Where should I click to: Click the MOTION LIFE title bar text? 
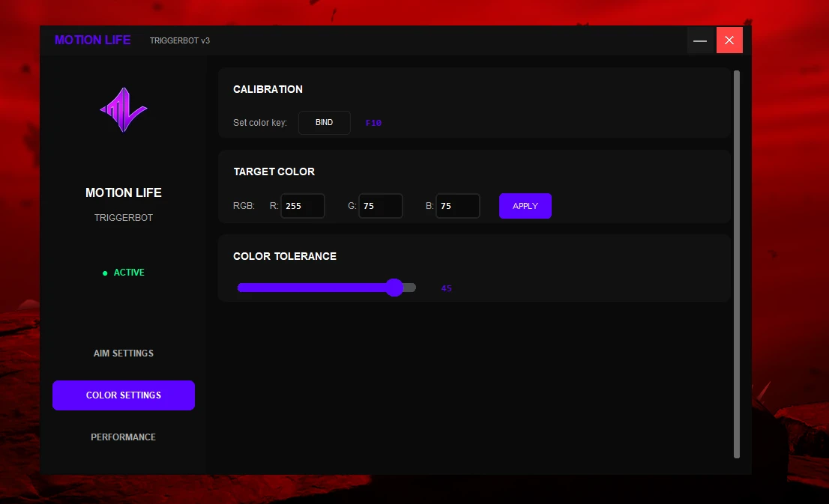[92, 40]
